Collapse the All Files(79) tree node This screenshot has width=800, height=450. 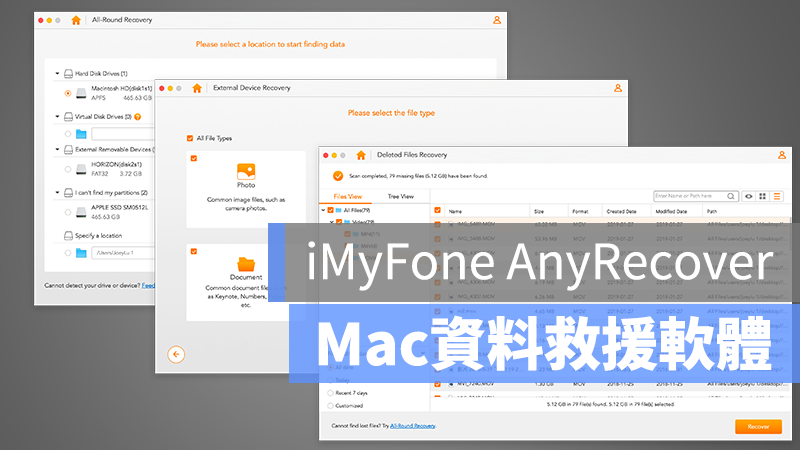click(323, 210)
